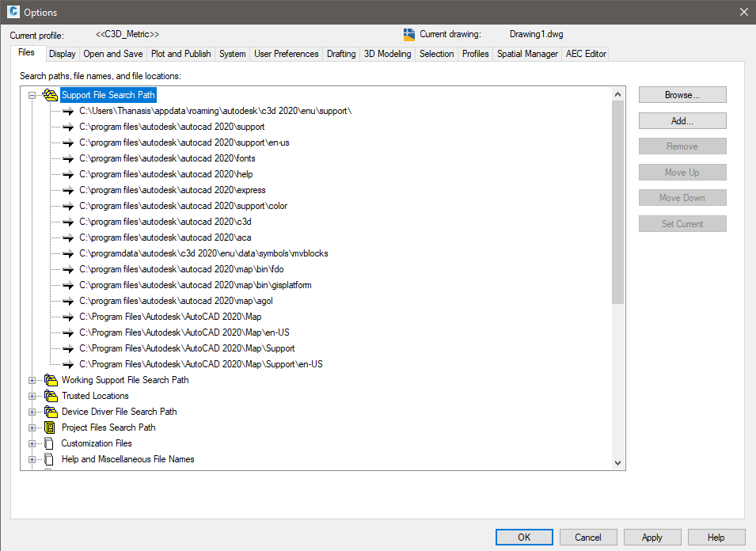Image resolution: width=756 pixels, height=551 pixels.
Task: Click the Customization Files document icon
Action: tap(50, 443)
